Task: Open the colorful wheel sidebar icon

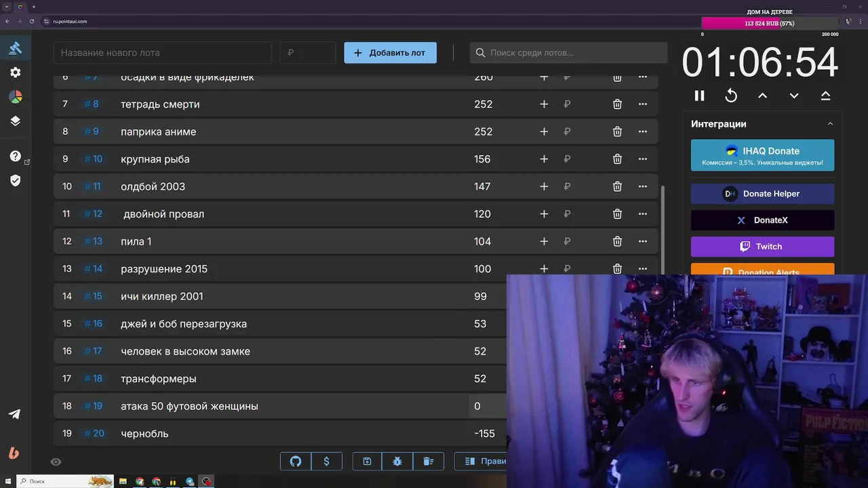Action: (15, 97)
